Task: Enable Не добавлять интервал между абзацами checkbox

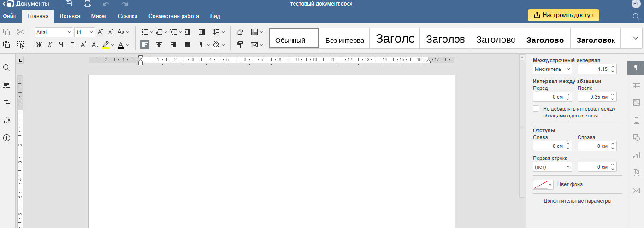Action: point(536,109)
